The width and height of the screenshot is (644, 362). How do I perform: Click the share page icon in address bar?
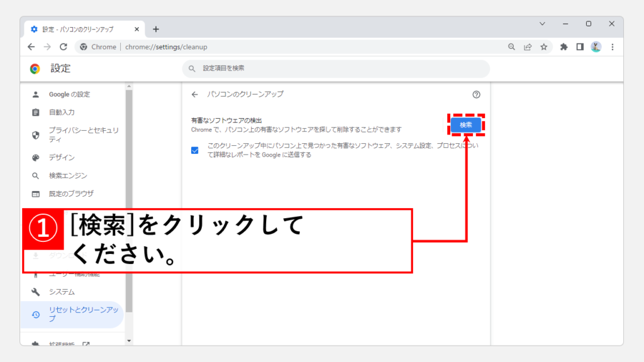coord(527,47)
